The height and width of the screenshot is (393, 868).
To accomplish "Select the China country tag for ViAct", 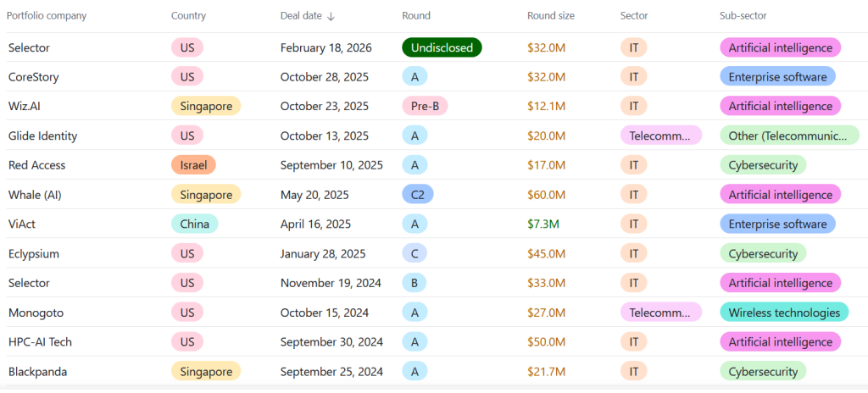I will [194, 224].
